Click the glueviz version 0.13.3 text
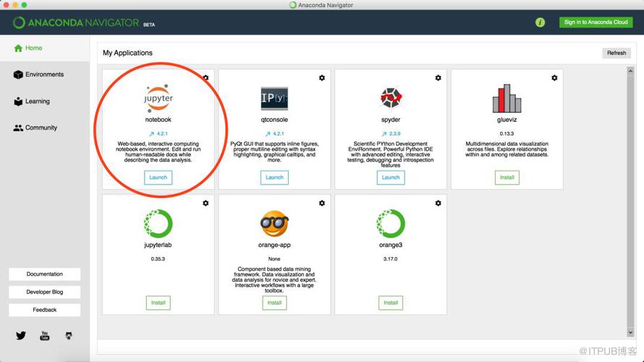644x362 pixels. tap(507, 133)
